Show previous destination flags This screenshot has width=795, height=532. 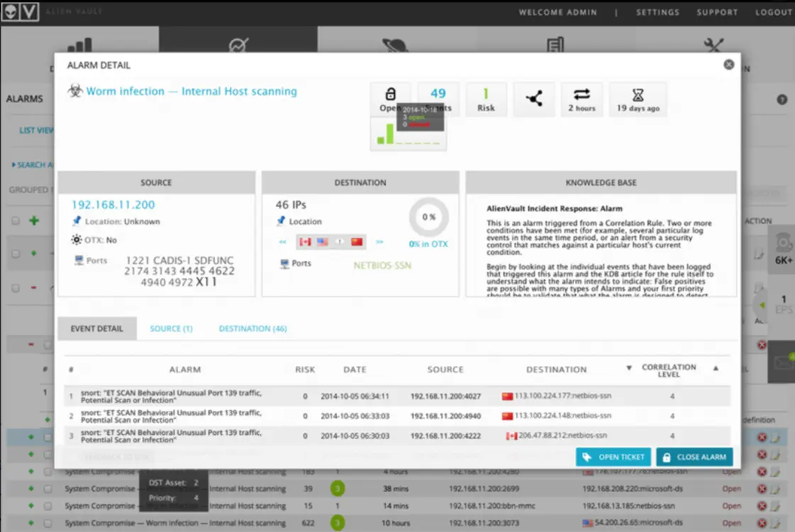283,242
